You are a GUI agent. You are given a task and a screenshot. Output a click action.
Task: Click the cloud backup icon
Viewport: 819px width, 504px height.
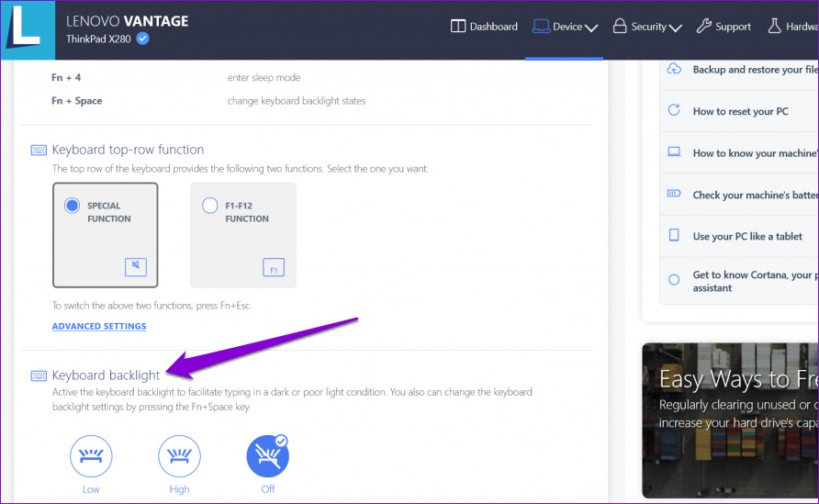tap(674, 69)
